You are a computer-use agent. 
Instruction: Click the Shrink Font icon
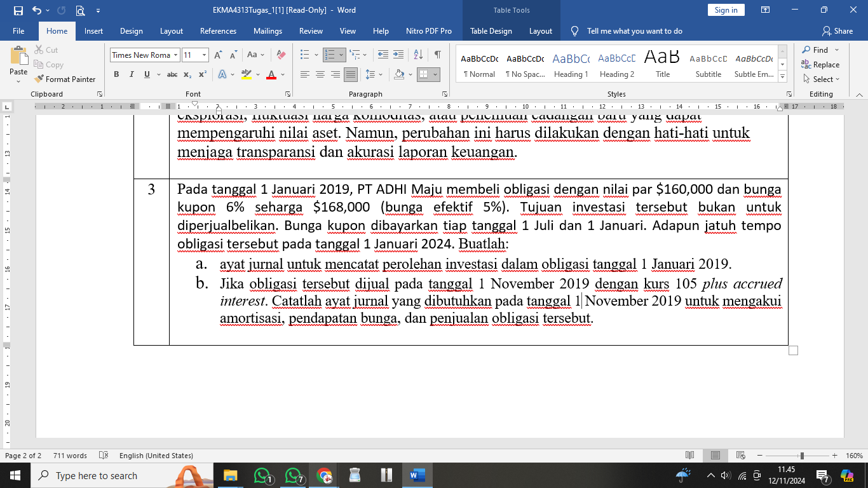[x=233, y=55]
